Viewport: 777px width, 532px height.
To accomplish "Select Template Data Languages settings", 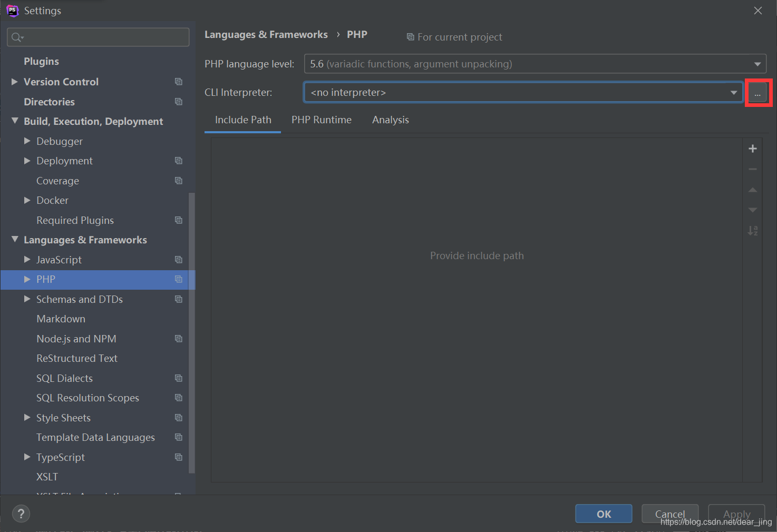I will (95, 437).
